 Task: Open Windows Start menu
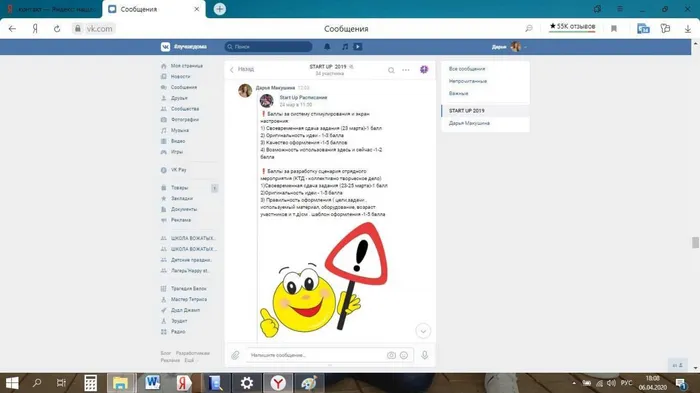click(12, 383)
